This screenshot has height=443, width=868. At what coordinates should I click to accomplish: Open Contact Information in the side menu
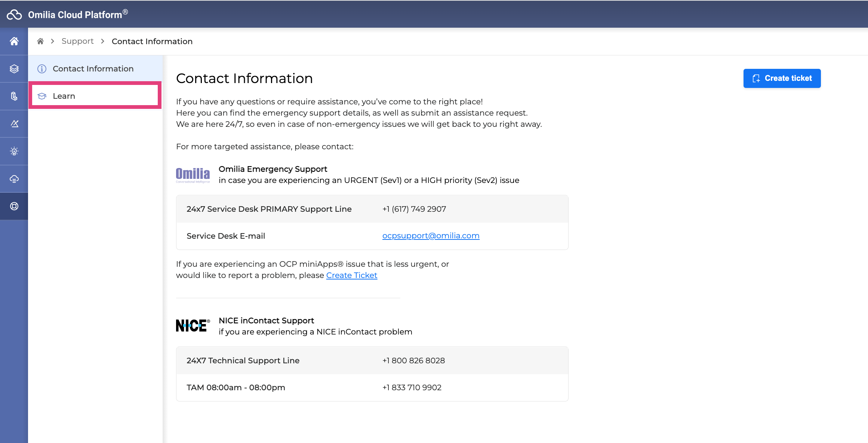(96, 69)
